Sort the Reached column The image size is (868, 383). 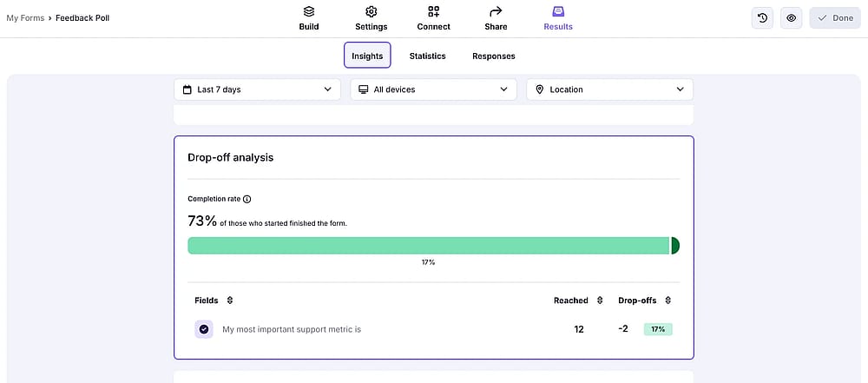click(x=600, y=300)
